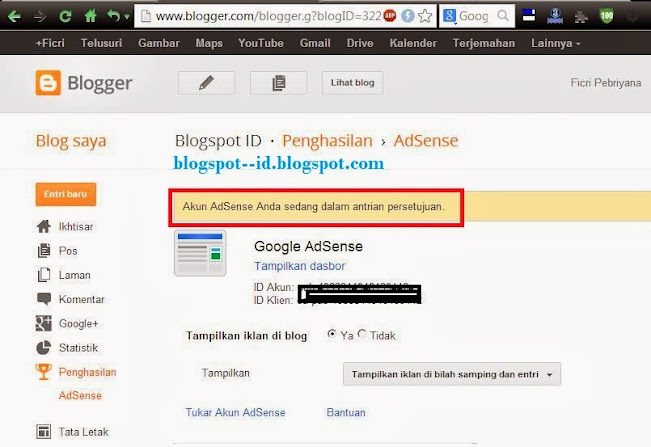The height and width of the screenshot is (447, 651).
Task: Click the green shield 100 icon
Action: pos(606,16)
